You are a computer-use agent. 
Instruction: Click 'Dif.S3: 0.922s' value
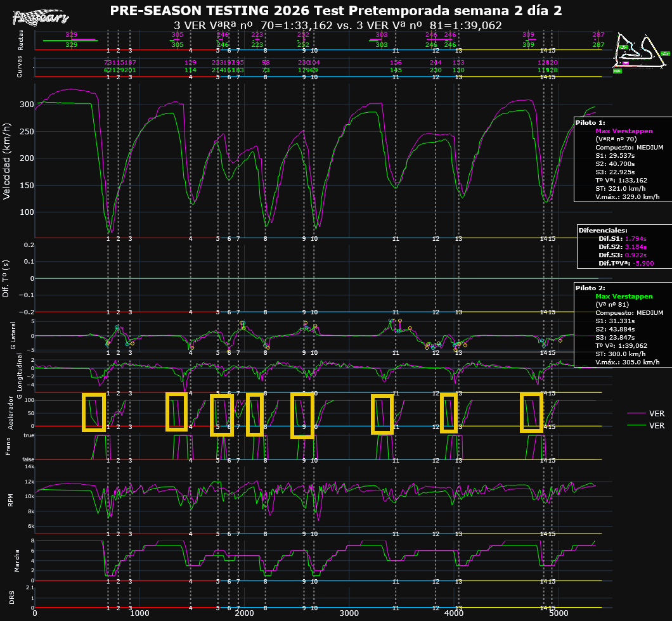click(623, 255)
